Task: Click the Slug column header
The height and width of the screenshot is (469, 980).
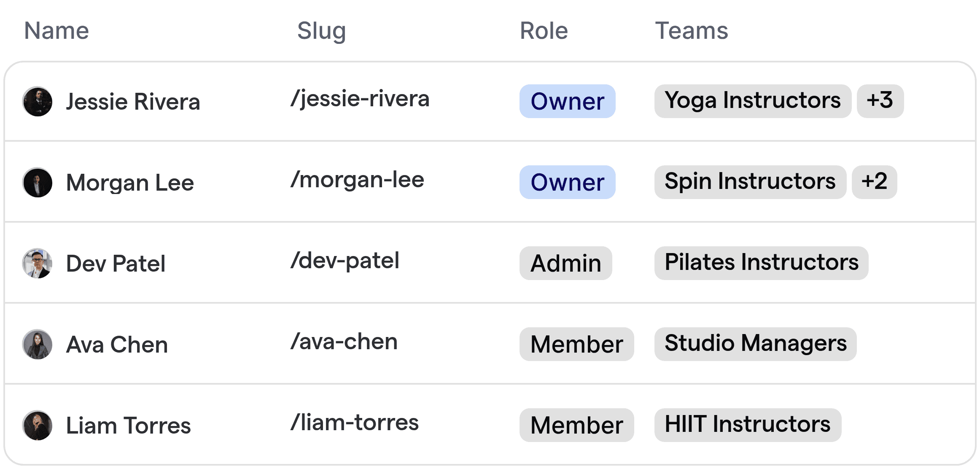Action: [321, 32]
